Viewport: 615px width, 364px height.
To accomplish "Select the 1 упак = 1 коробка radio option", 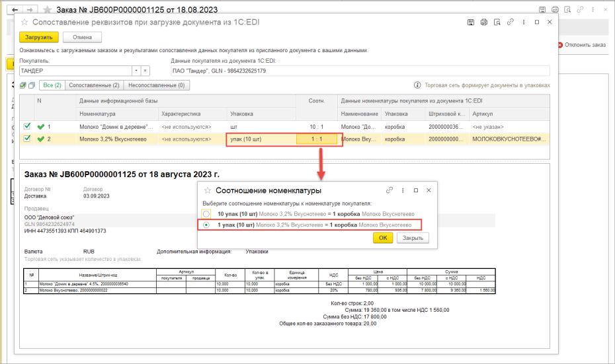I will (206, 225).
